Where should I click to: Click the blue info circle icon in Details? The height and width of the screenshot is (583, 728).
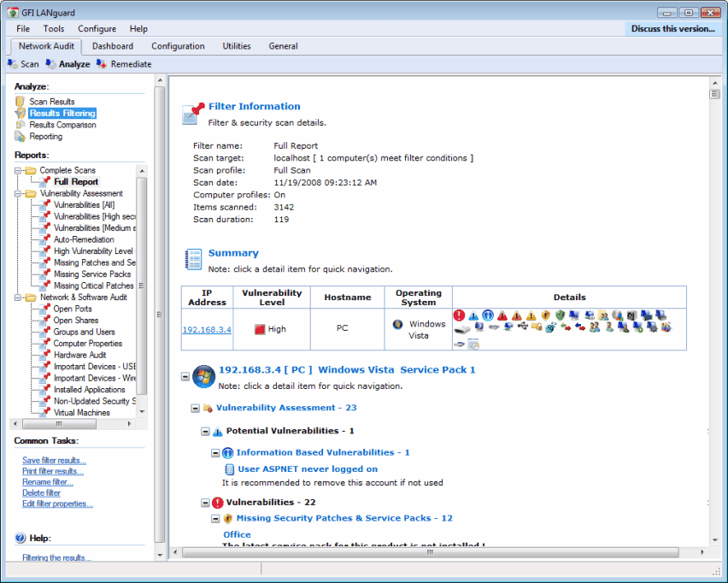pos(488,315)
